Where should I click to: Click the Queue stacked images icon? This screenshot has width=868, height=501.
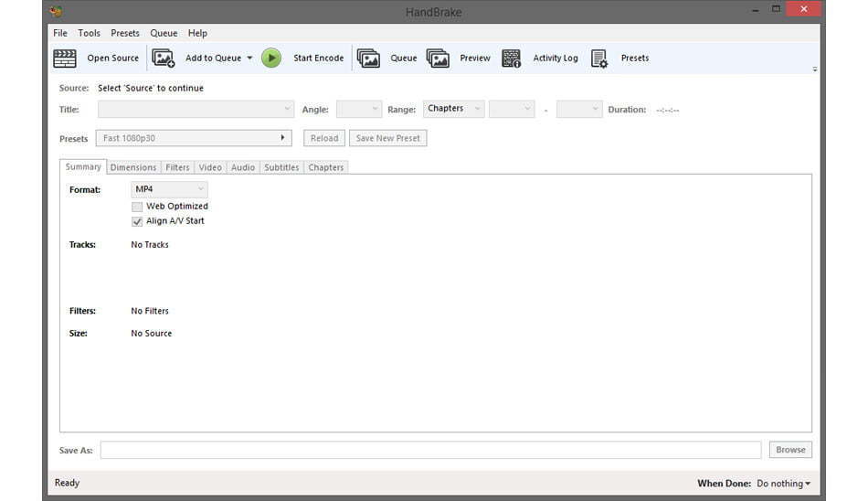point(369,59)
